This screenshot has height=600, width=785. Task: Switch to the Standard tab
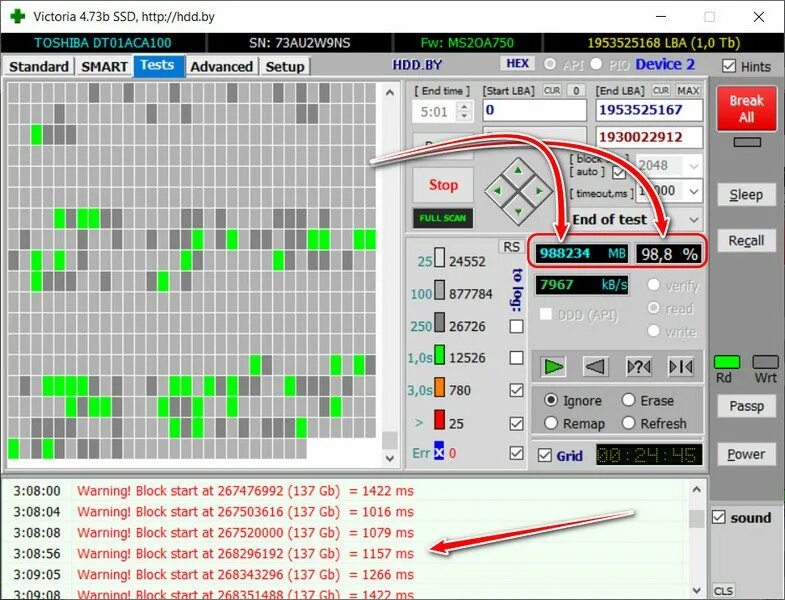(x=39, y=67)
